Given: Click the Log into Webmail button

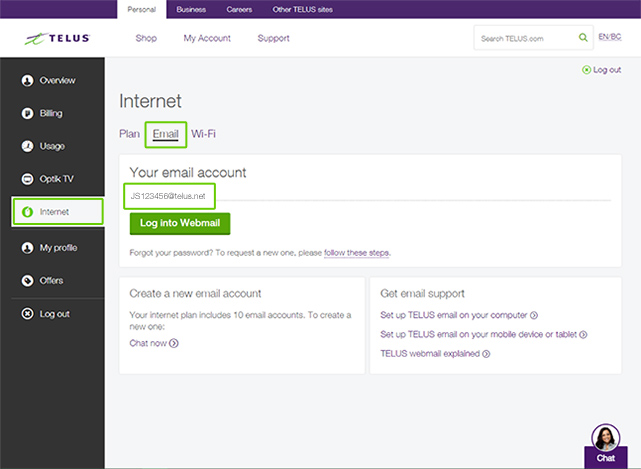Looking at the screenshot, I should tap(180, 223).
